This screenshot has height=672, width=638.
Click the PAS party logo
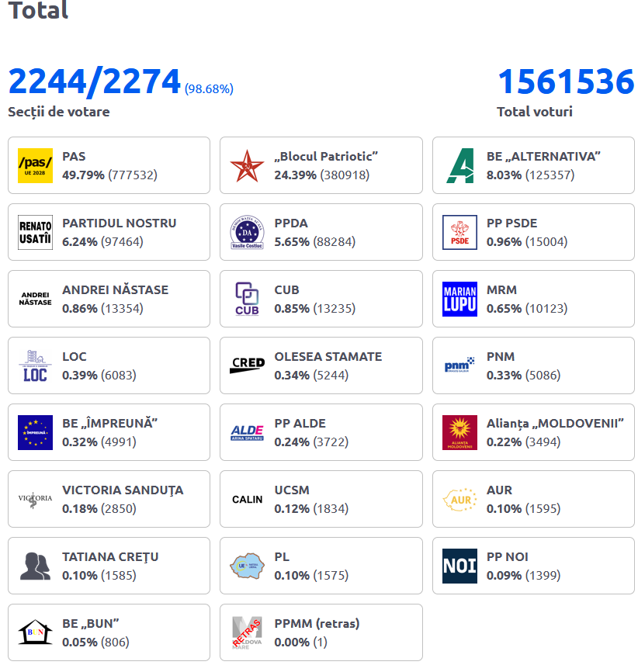tap(35, 165)
